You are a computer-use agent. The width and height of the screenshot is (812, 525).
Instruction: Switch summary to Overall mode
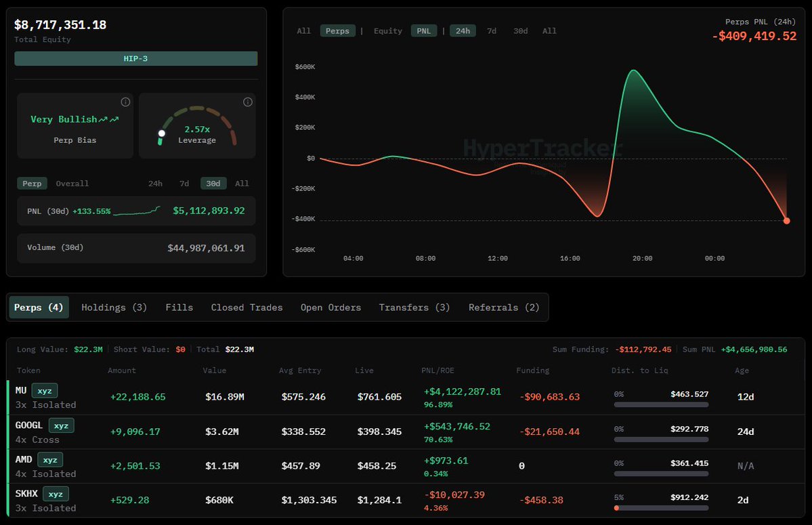click(72, 184)
